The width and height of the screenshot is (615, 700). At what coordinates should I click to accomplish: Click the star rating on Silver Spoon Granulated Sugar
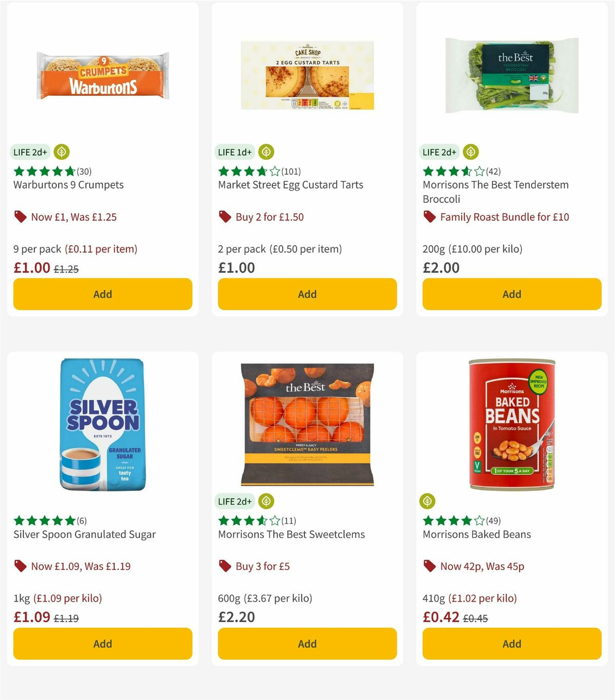coord(43,521)
